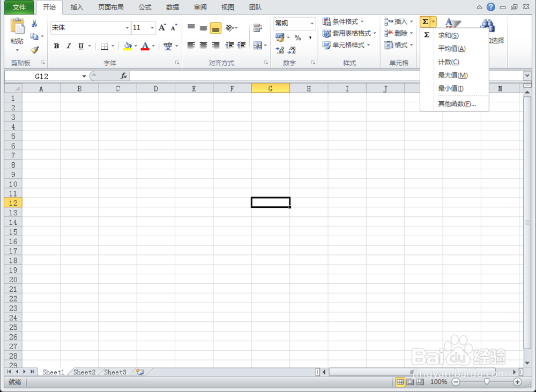Open the 文件 File tab

(x=19, y=7)
